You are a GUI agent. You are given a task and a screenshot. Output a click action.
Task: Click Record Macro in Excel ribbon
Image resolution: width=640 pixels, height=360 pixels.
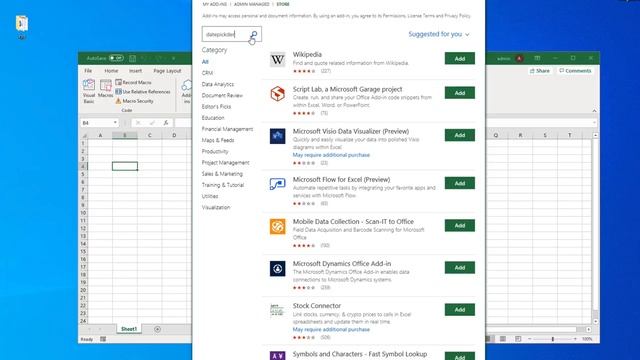pos(133,82)
